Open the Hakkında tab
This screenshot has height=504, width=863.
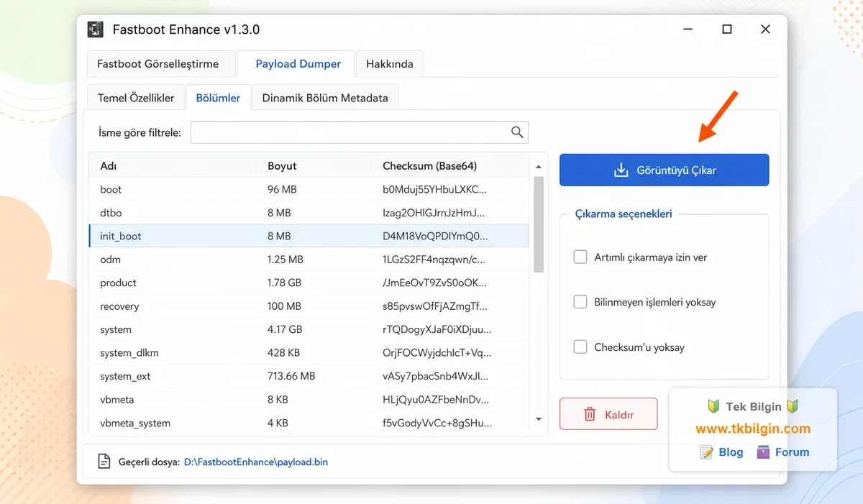tap(390, 64)
